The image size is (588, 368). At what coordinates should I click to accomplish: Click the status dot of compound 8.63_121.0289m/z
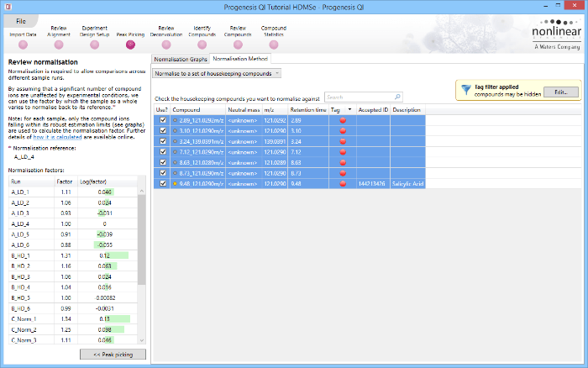pos(175,162)
